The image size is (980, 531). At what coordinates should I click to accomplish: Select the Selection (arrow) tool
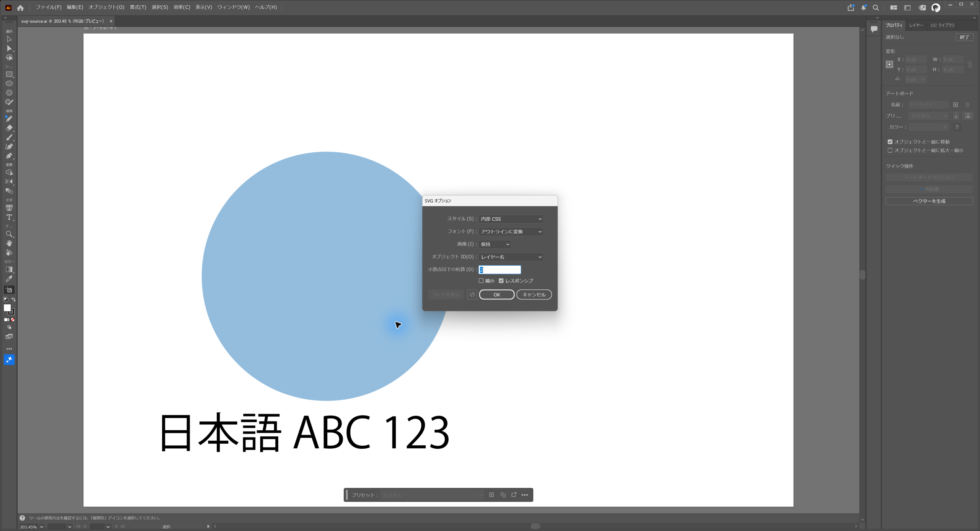click(9, 39)
